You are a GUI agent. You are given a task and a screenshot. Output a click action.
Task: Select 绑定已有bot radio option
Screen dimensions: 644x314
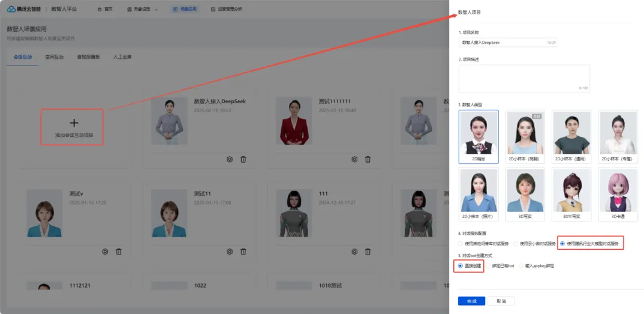coord(487,266)
